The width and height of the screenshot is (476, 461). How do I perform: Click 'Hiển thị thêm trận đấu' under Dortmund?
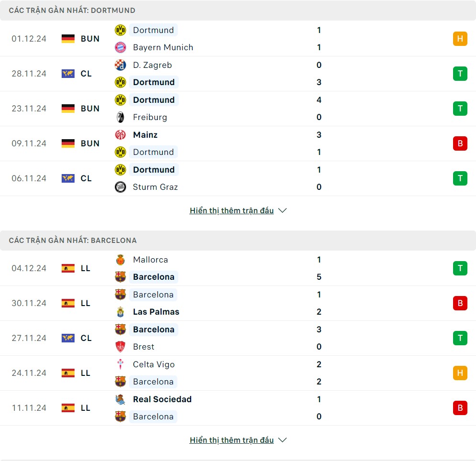pos(231,210)
